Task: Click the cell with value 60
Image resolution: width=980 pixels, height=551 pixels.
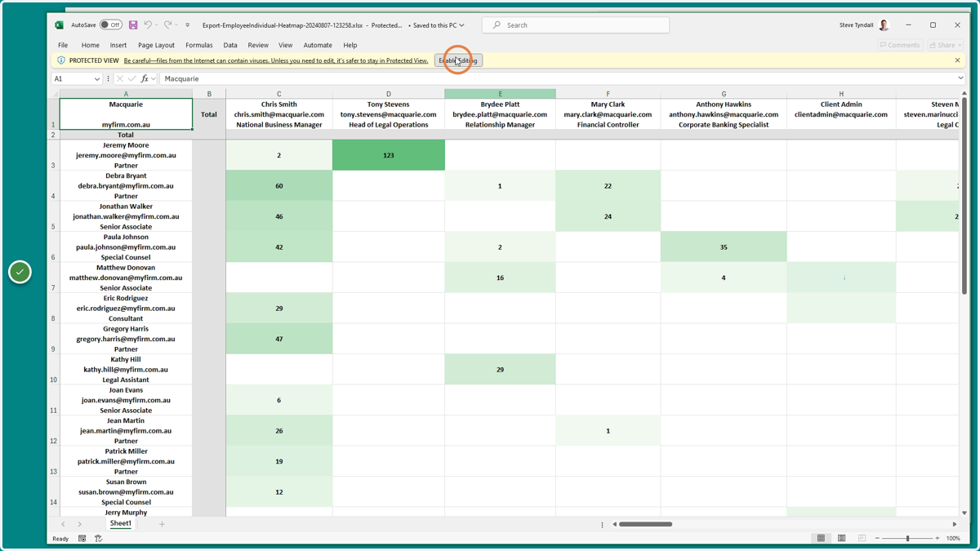Action: (279, 186)
